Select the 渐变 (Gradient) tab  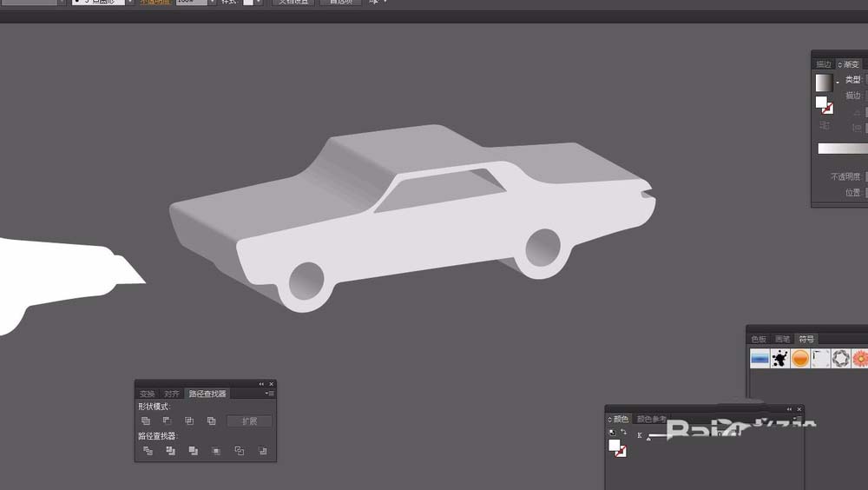click(849, 64)
